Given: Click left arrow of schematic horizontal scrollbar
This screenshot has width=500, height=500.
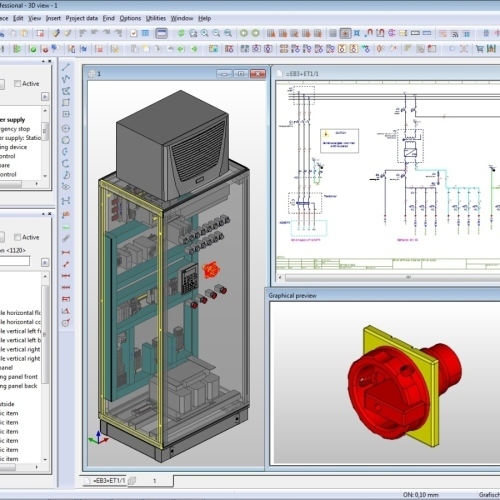Looking at the screenshot, I should click(280, 277).
